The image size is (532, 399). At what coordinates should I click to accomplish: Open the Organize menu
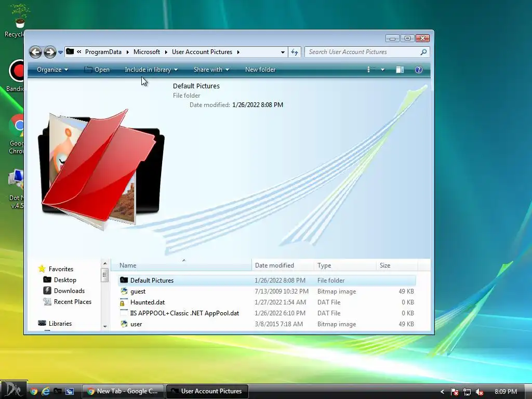coord(52,70)
